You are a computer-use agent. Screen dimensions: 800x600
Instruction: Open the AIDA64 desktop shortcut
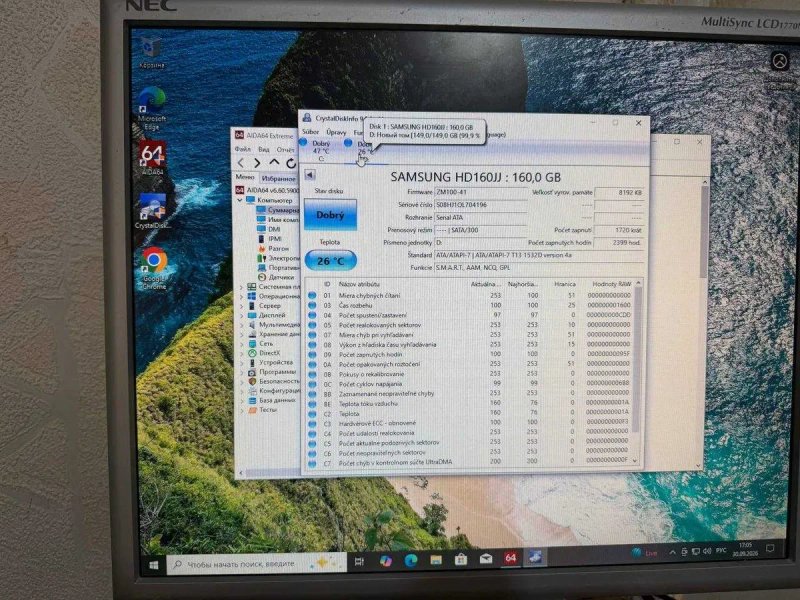pos(153,158)
